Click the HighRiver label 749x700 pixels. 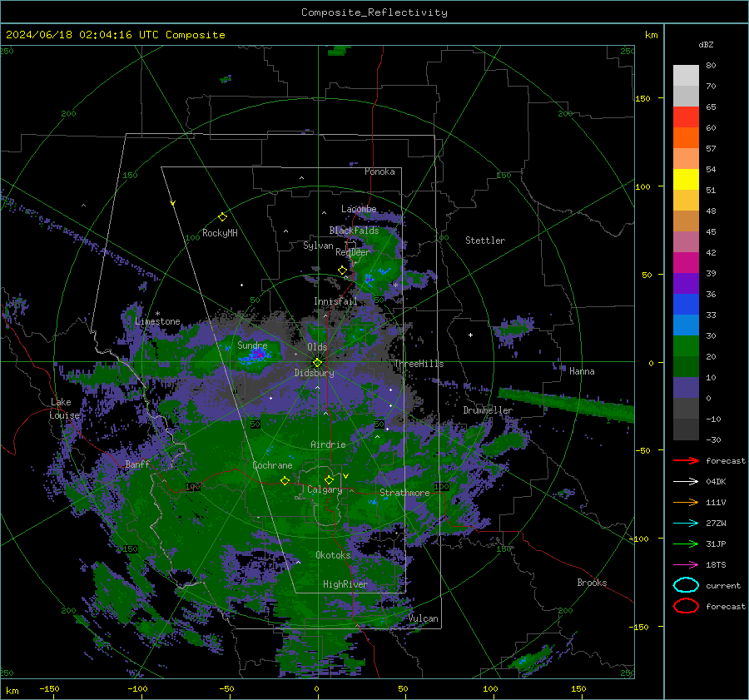(345, 584)
